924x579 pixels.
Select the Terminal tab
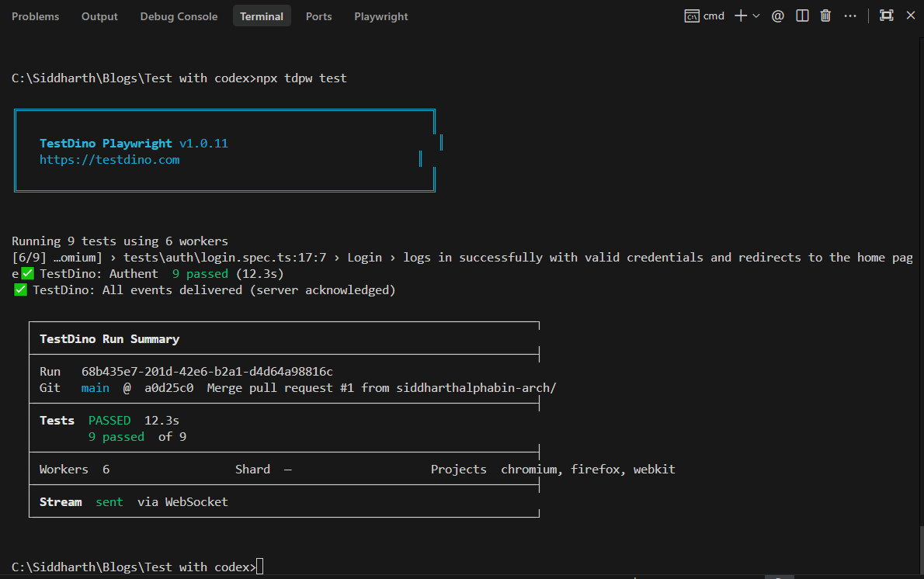(262, 16)
